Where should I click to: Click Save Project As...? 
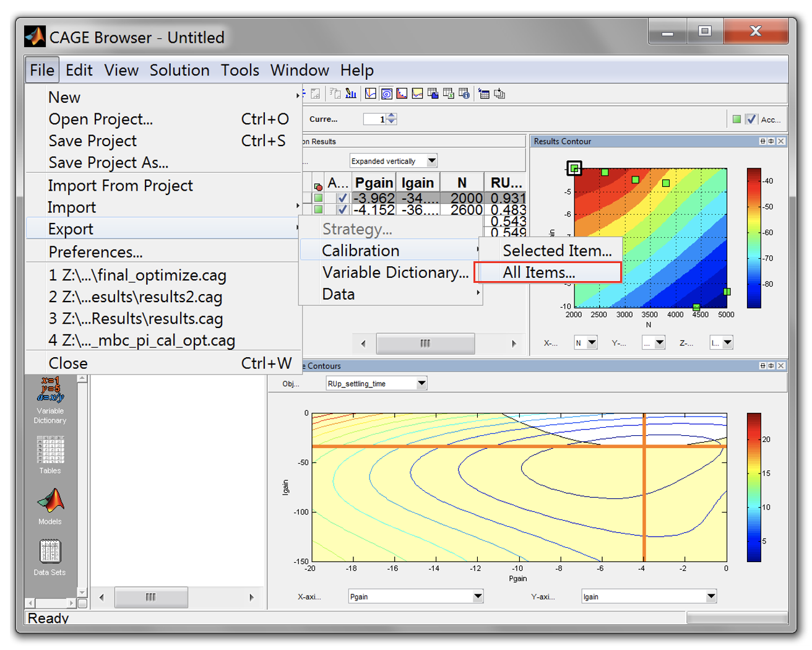[x=163, y=162]
